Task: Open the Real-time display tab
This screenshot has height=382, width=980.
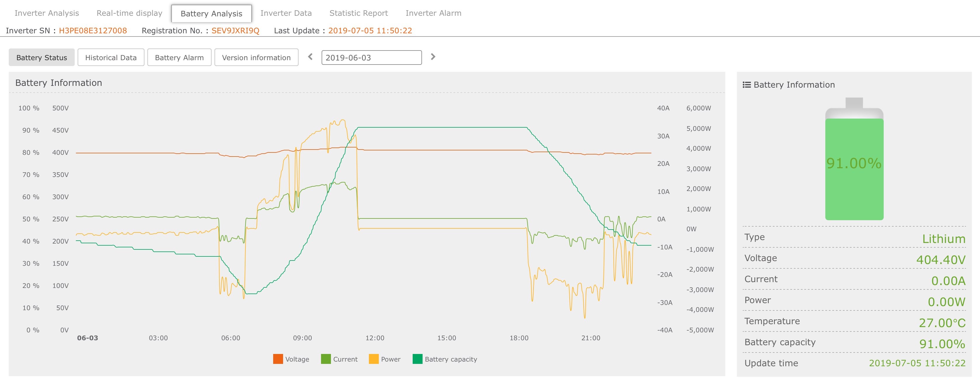Action: 129,13
